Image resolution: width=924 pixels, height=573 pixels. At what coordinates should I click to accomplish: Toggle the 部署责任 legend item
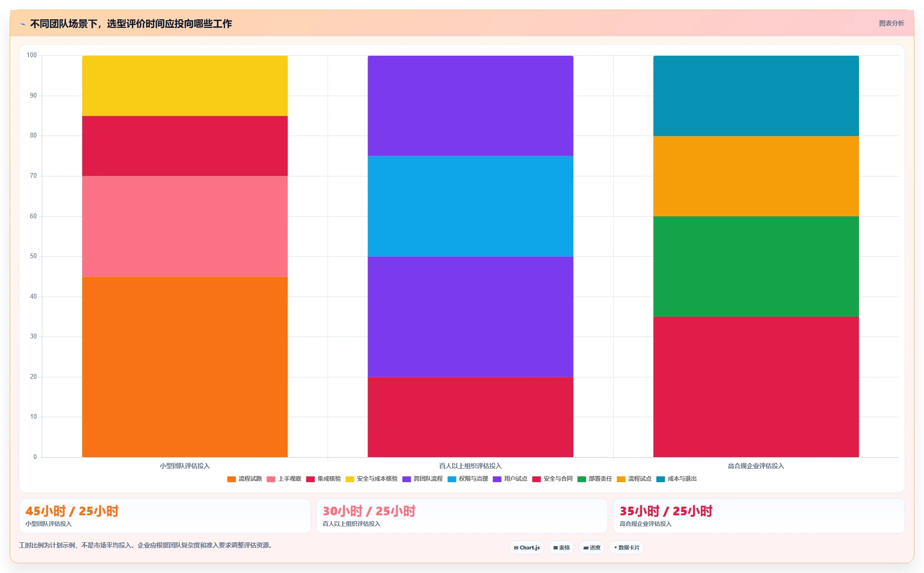point(595,479)
